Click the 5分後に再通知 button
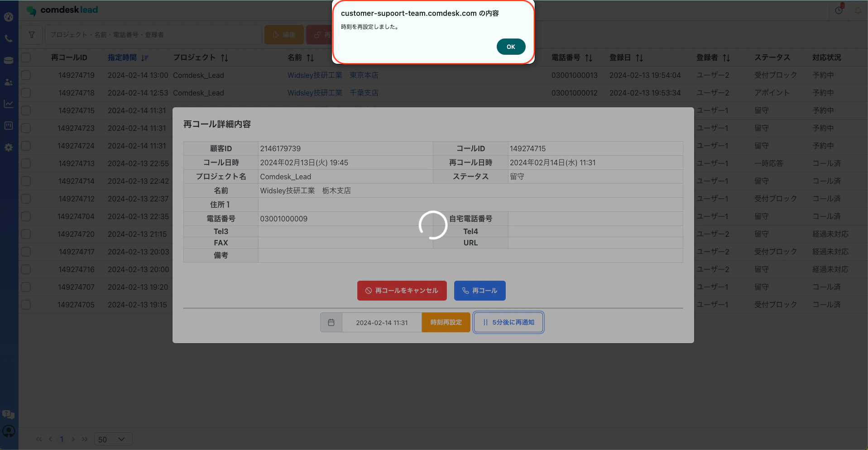868x450 pixels. tap(508, 322)
